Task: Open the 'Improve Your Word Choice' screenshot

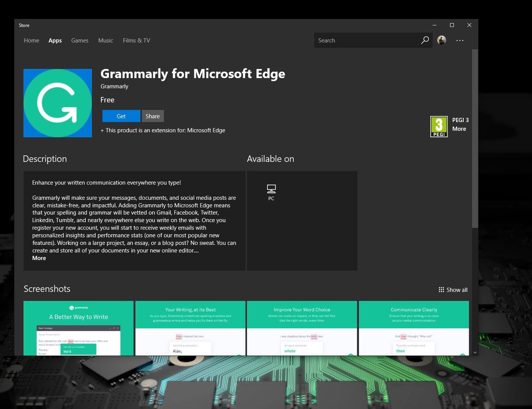Action: click(x=302, y=328)
